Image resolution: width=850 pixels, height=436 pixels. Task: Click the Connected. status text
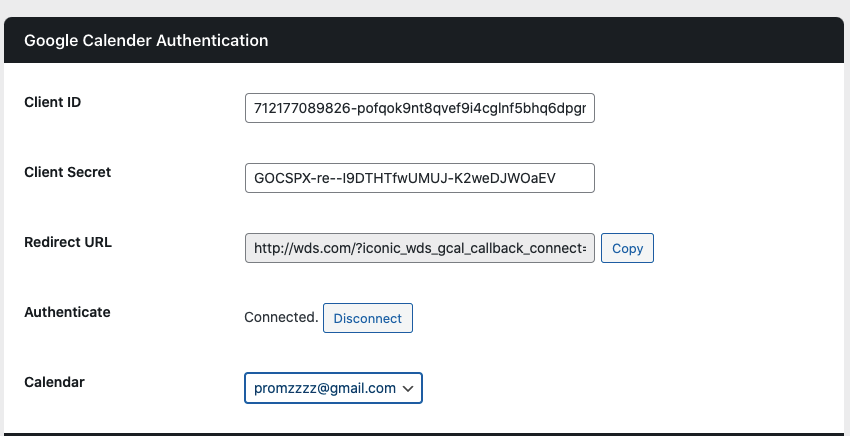pyautogui.click(x=281, y=318)
